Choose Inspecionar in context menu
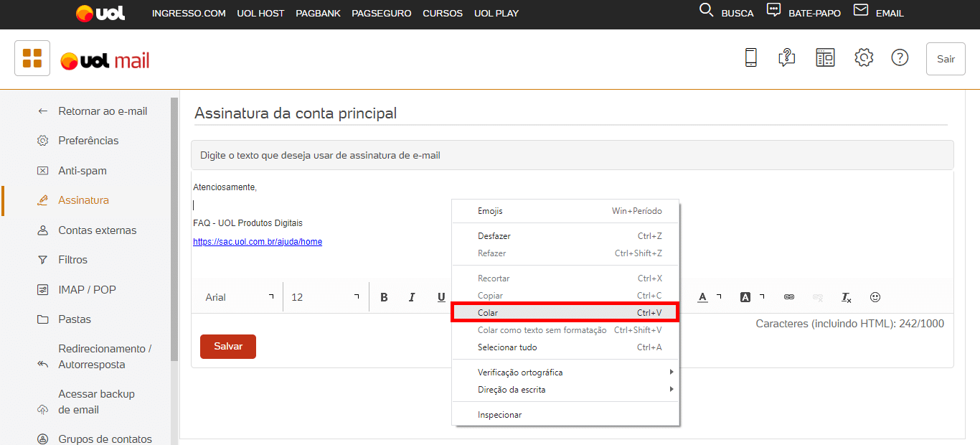980x445 pixels. tap(565, 415)
